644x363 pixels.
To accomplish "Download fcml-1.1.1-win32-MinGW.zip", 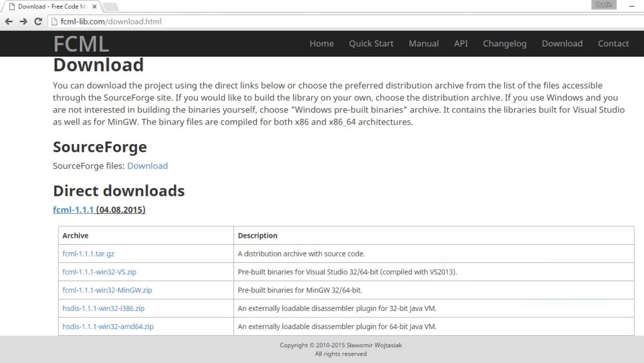I will (107, 290).
